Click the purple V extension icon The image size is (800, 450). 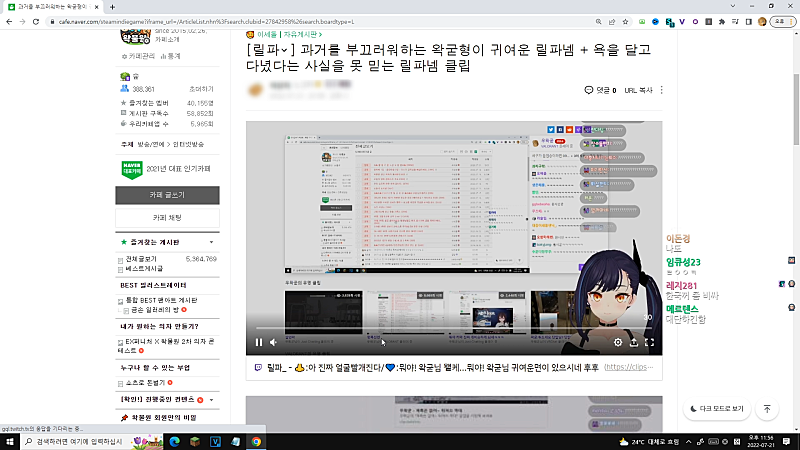click(682, 21)
